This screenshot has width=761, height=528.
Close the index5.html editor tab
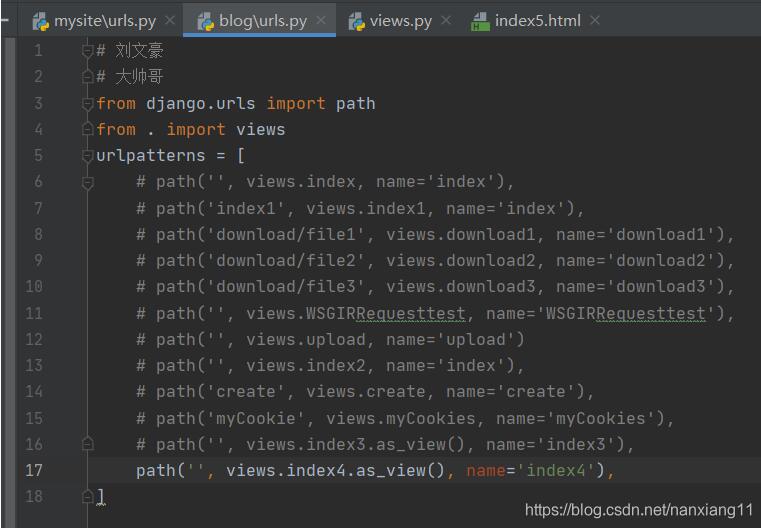click(596, 20)
